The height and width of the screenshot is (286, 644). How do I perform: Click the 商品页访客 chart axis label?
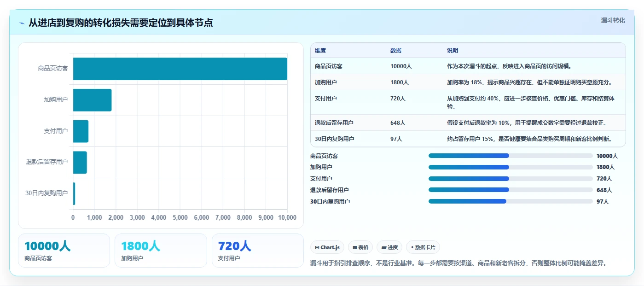click(53, 69)
